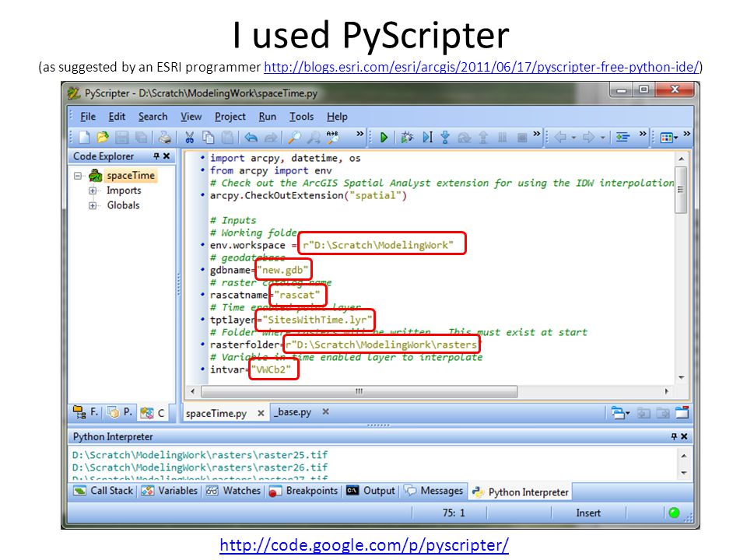Click the Abort debugging stop icon
This screenshot has height=560, width=747.
click(x=522, y=138)
